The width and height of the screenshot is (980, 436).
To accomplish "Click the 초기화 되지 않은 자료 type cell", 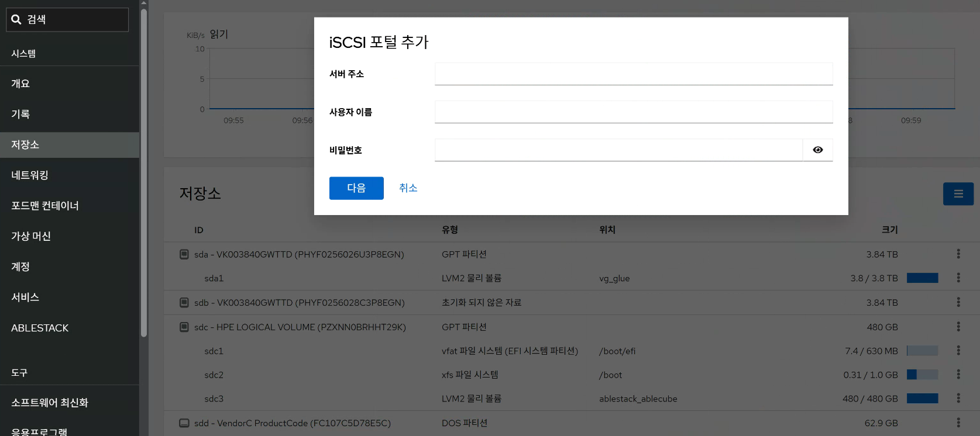I will coord(482,303).
